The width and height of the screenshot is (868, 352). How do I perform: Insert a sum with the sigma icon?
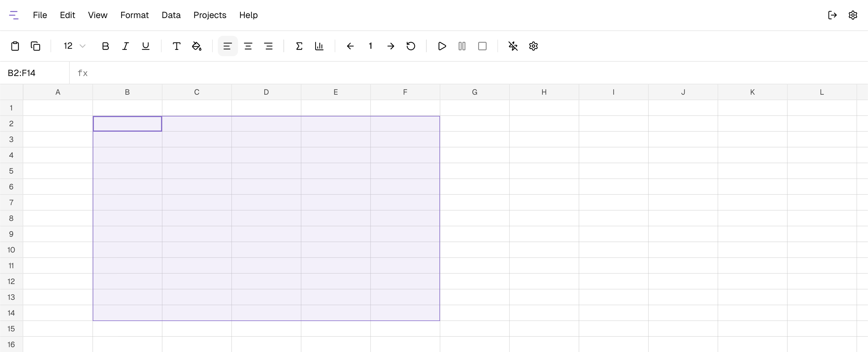tap(299, 46)
